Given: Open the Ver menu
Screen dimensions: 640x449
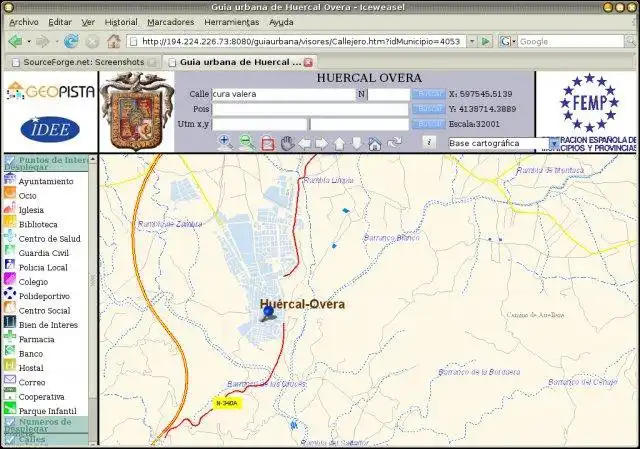Looking at the screenshot, I should 88,22.
